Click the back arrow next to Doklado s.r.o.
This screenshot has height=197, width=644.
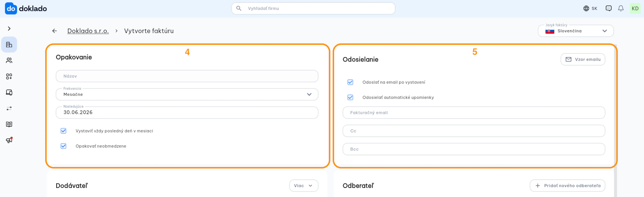[55, 31]
